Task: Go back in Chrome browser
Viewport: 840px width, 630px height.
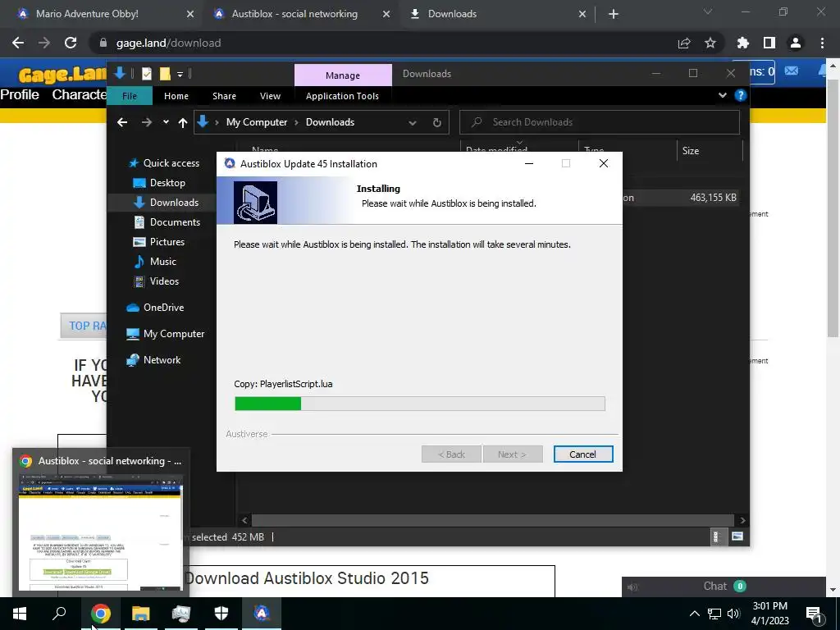Action: pyautogui.click(x=18, y=43)
